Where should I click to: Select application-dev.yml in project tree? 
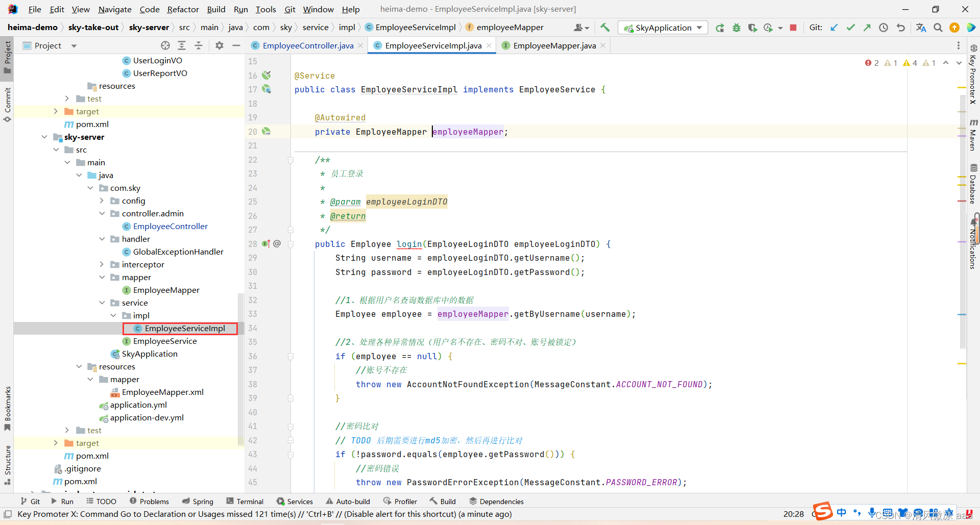(146, 417)
